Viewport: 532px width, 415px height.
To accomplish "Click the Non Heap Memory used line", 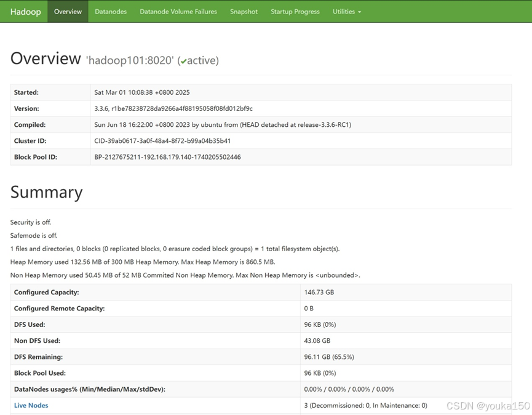I will [x=185, y=275].
